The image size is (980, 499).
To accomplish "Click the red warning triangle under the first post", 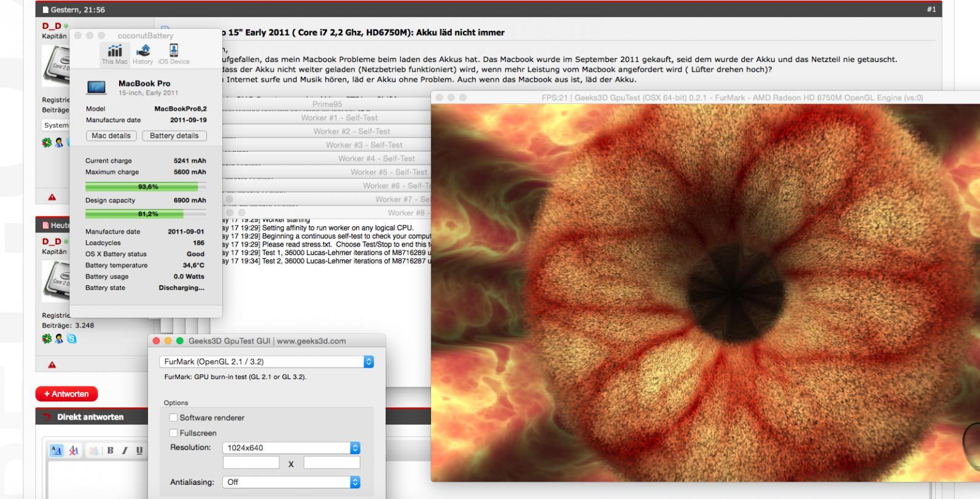I will tap(52, 197).
